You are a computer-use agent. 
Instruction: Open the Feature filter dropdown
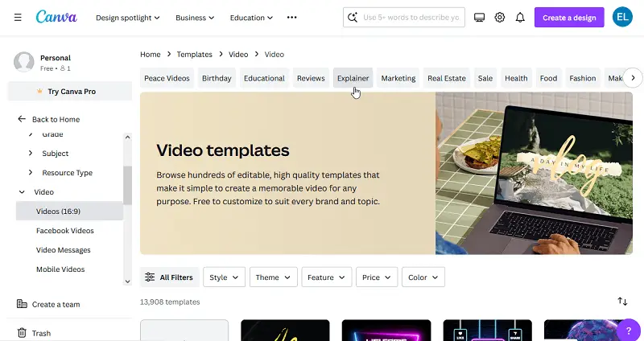click(x=327, y=277)
